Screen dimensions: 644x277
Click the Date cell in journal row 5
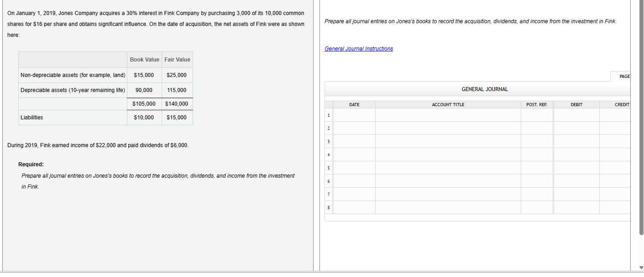(354, 168)
